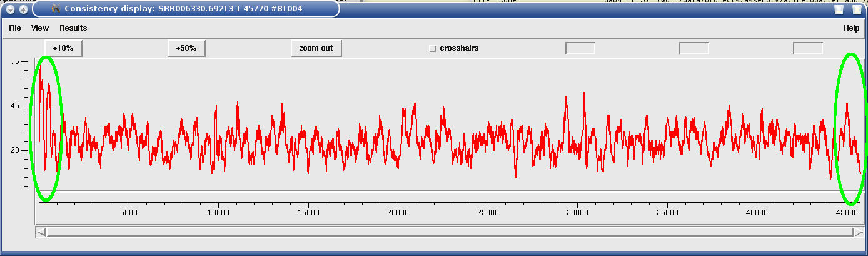Click the pin window icon in title bar
868x256 pixels.
coord(23,9)
